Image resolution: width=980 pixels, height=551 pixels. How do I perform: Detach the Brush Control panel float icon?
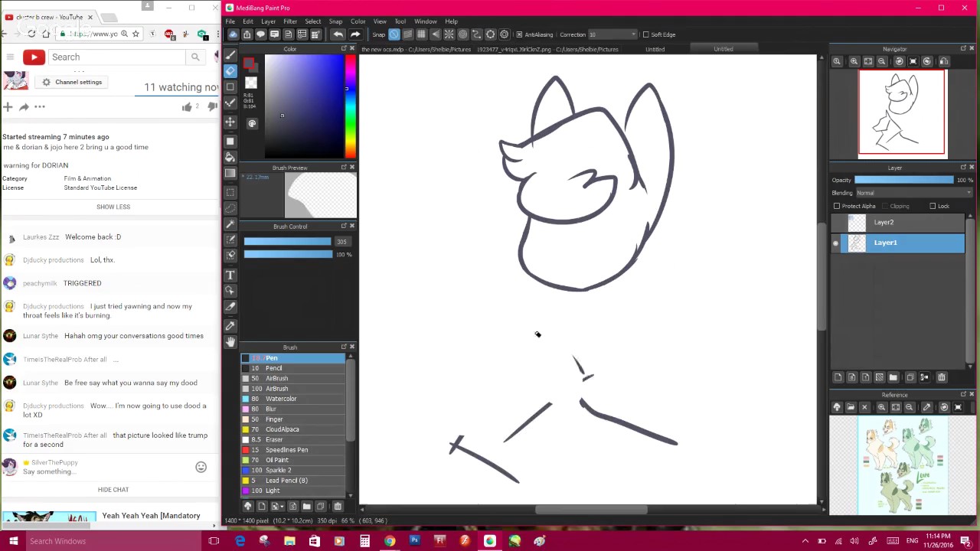[x=344, y=226]
